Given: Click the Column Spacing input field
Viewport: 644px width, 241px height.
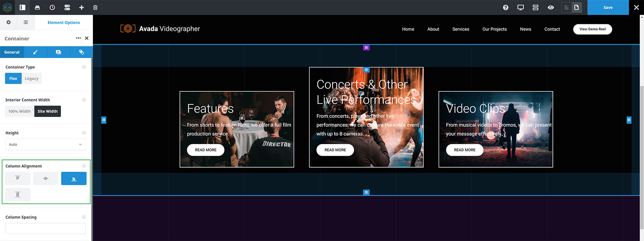Looking at the screenshot, I should (46, 228).
